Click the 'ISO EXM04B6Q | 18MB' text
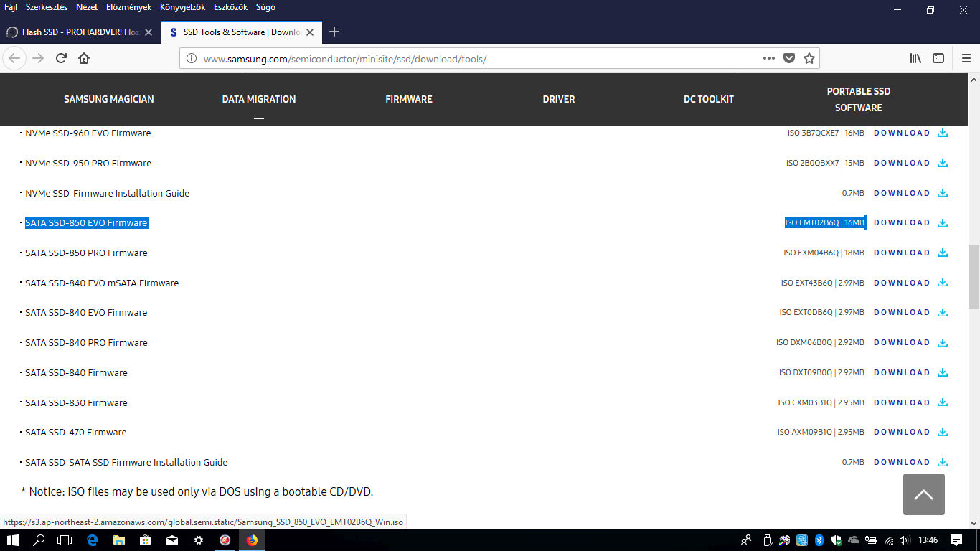 824,253
